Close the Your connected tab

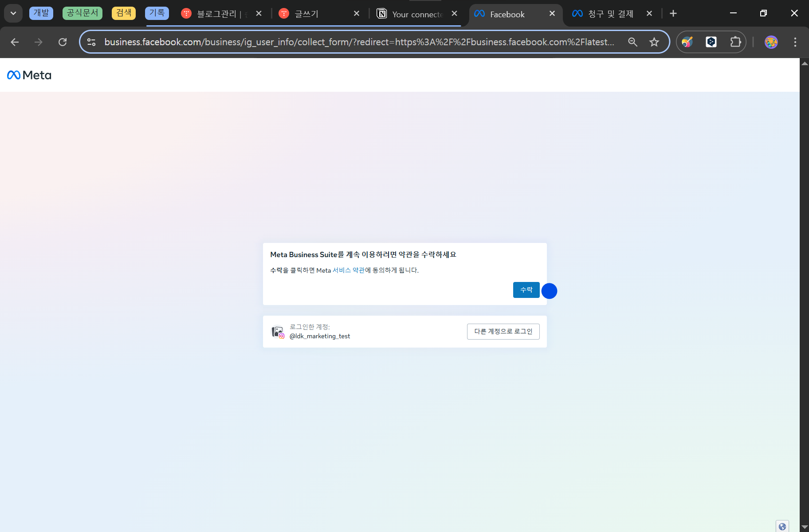pyautogui.click(x=454, y=14)
